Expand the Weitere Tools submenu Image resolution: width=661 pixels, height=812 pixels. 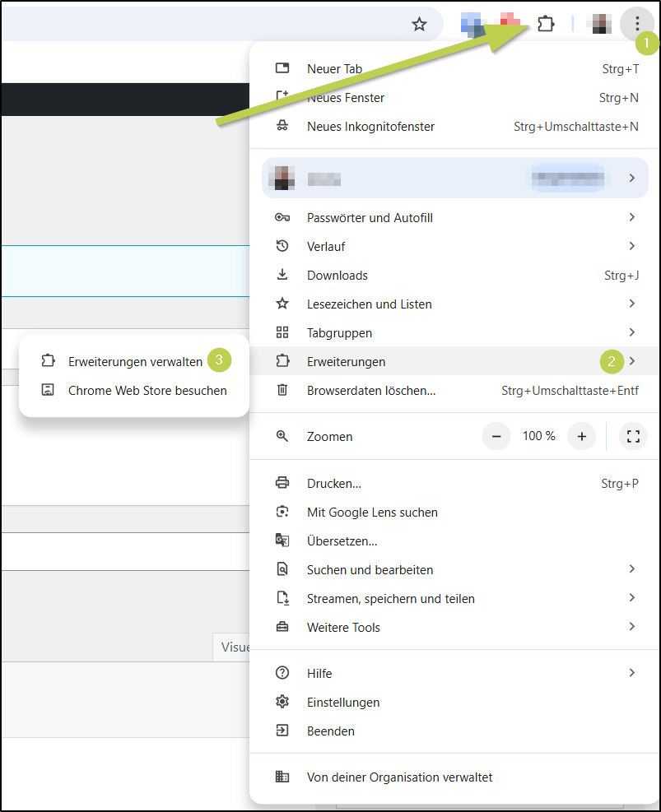343,628
